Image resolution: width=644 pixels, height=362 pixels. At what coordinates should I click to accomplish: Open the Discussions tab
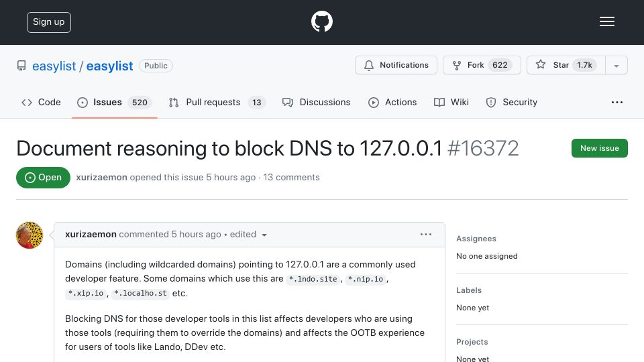point(316,102)
